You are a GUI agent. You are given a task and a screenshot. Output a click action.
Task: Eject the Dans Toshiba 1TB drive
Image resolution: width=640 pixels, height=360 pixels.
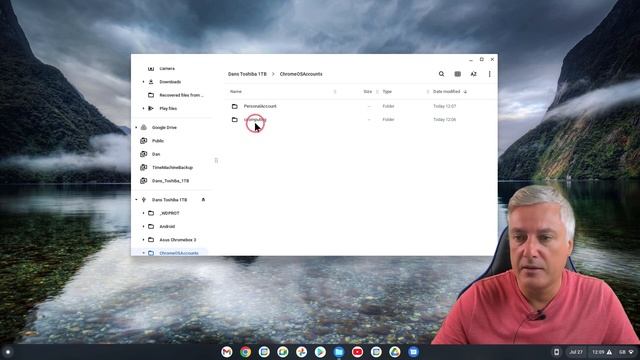click(x=203, y=200)
